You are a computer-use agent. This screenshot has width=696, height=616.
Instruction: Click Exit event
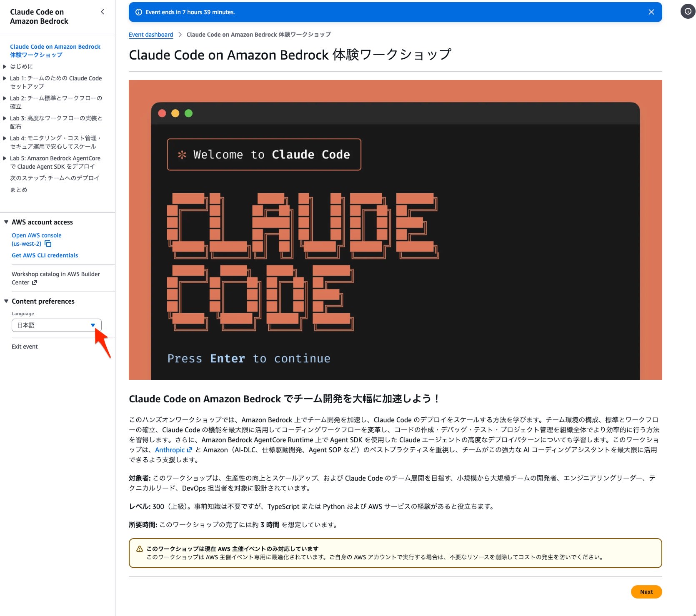pyautogui.click(x=25, y=347)
